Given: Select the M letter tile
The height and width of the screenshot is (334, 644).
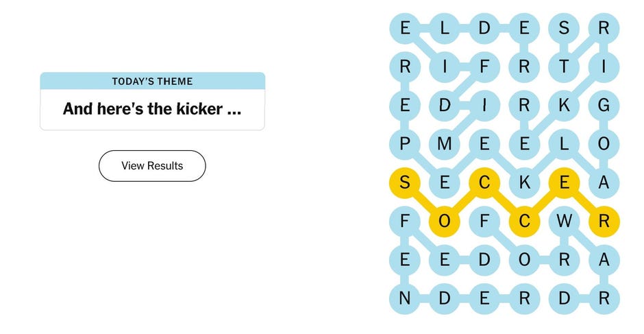Looking at the screenshot, I should (x=445, y=143).
